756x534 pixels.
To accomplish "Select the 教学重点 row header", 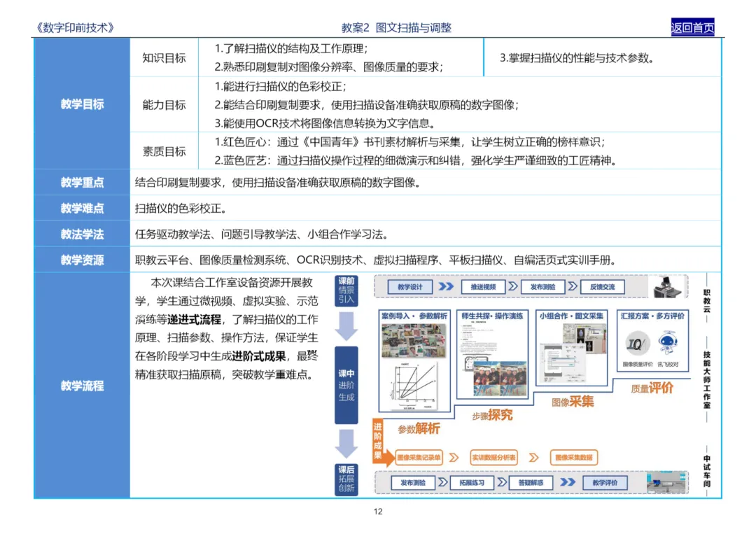I will (x=82, y=183).
